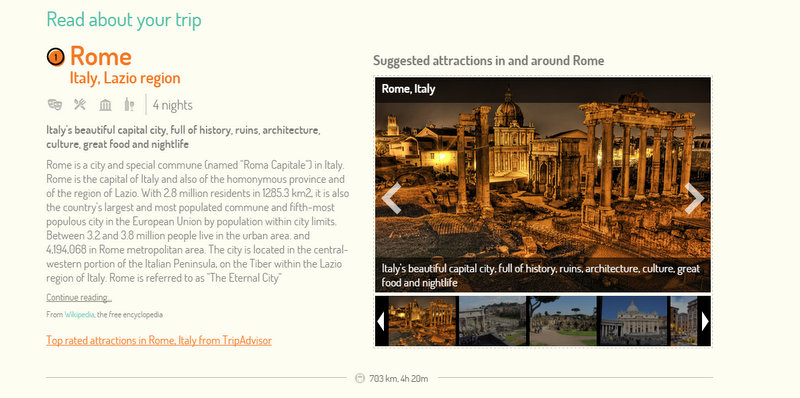This screenshot has width=800, height=398.
Task: Select the Roman Forum night thumbnail
Action: pos(422,321)
